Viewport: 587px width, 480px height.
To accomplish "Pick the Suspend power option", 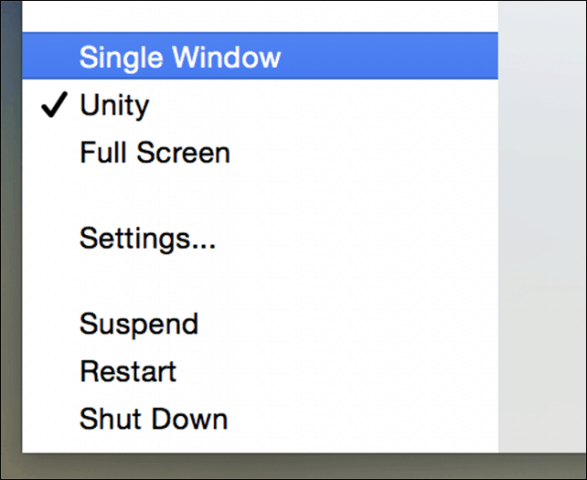I will pyautogui.click(x=260, y=324).
